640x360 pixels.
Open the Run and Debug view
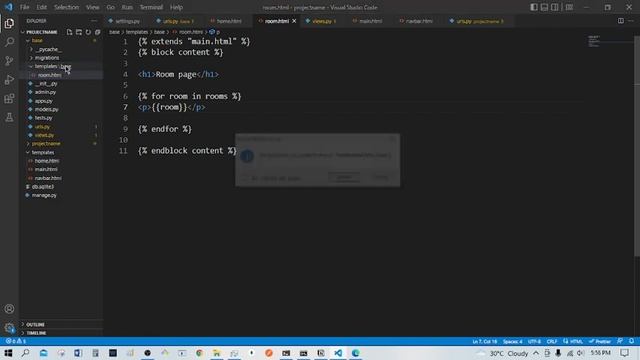(x=9, y=80)
